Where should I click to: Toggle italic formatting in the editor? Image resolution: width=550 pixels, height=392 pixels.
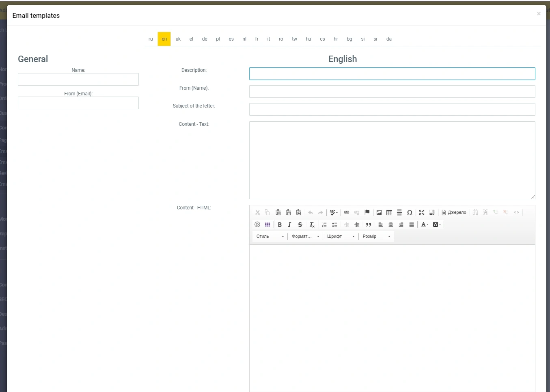tap(289, 225)
